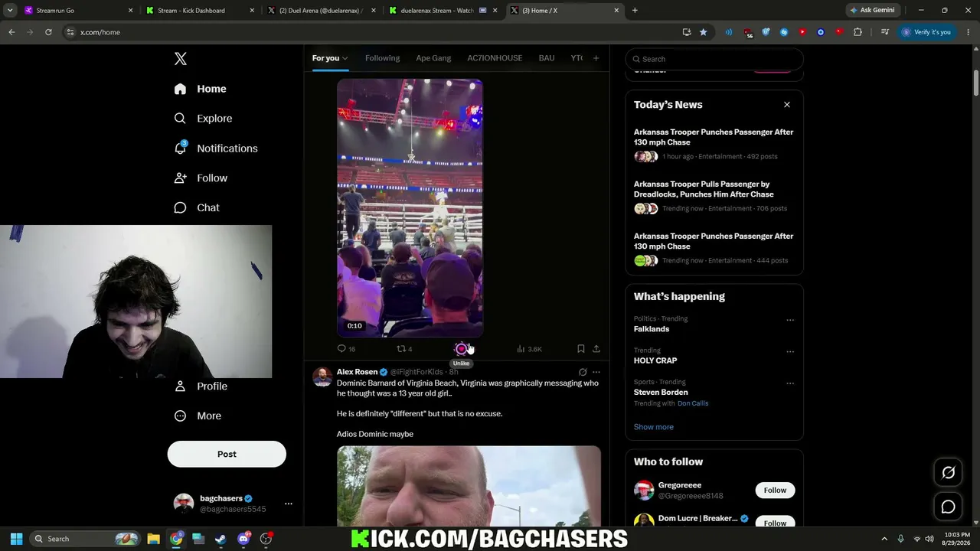Open the floating Grok button
The height and width of the screenshot is (551, 980).
pos(948,473)
